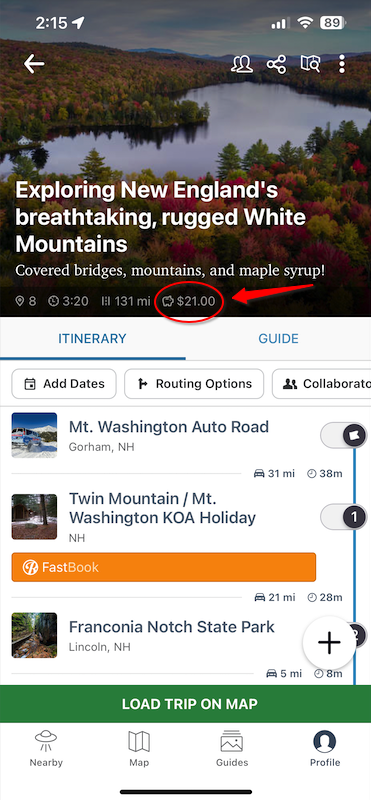Toggle the Twin Mountain KOA waypoint switch numbered 1
371x800 pixels.
coord(343,517)
